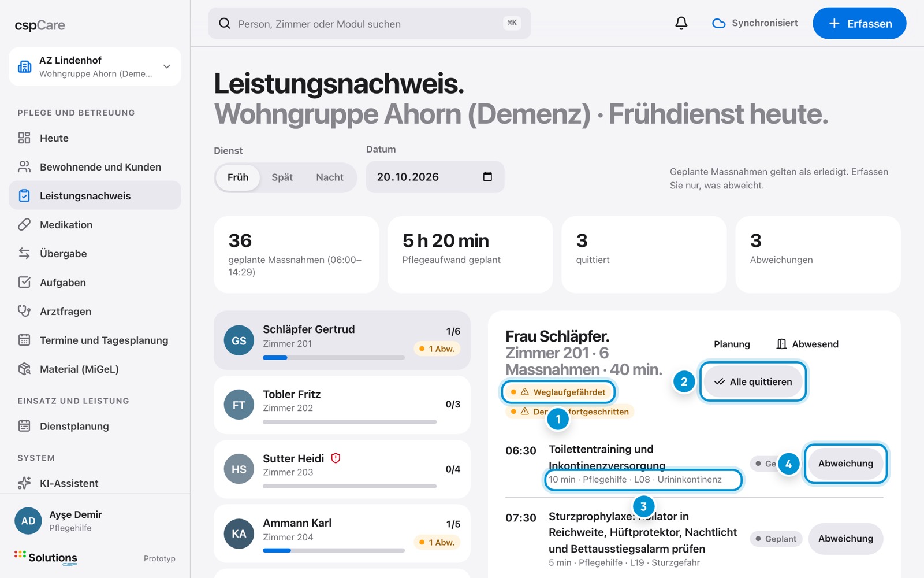Expand the AZ Lindenhof facility selector
The height and width of the screenshot is (578, 924).
pos(95,66)
